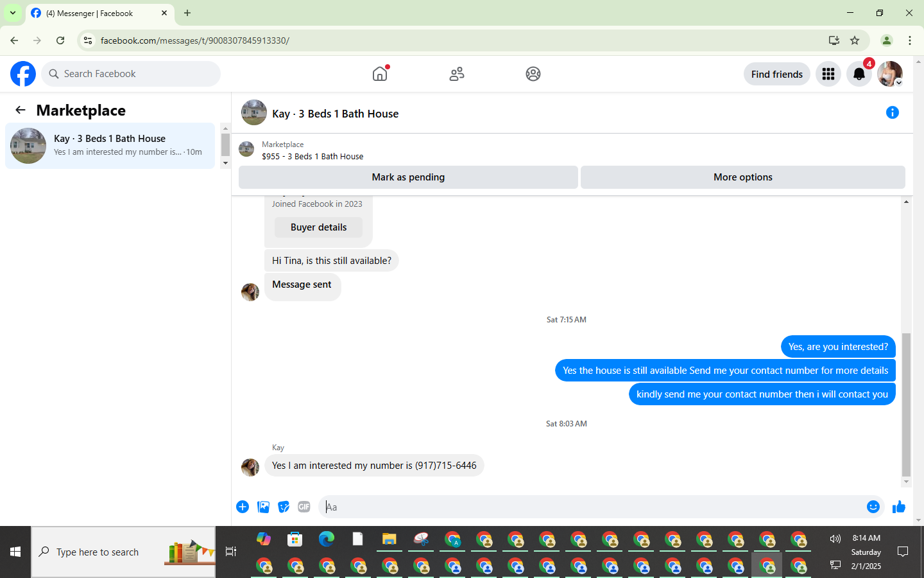This screenshot has width=924, height=578.
Task: Open Microsoft Edge from the taskbar
Action: [327, 539]
